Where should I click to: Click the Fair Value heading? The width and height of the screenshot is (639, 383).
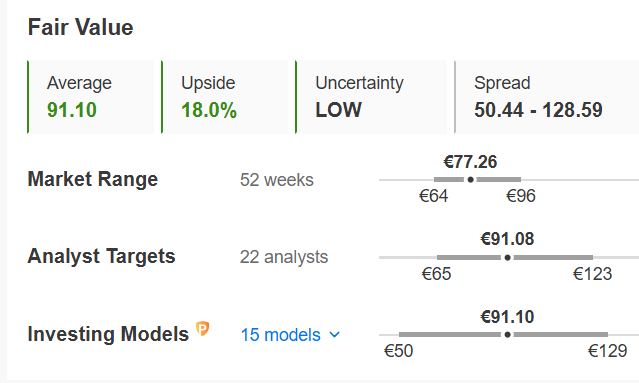80,27
